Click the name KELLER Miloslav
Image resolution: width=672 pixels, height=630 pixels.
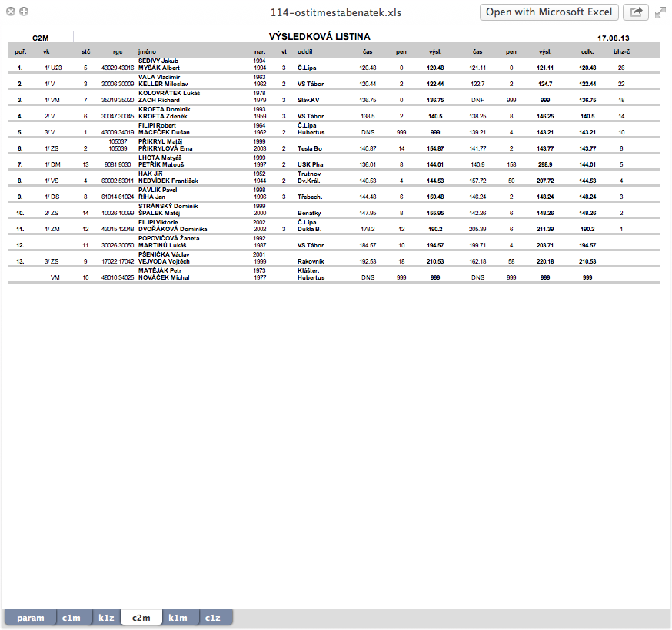click(x=163, y=84)
